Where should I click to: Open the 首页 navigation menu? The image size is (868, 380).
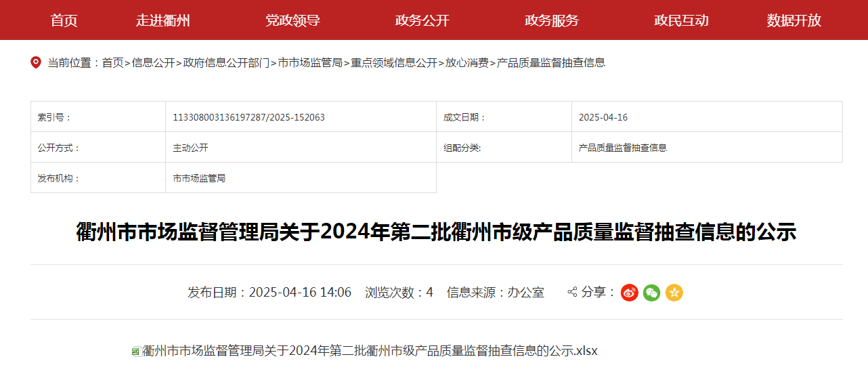[x=64, y=20]
